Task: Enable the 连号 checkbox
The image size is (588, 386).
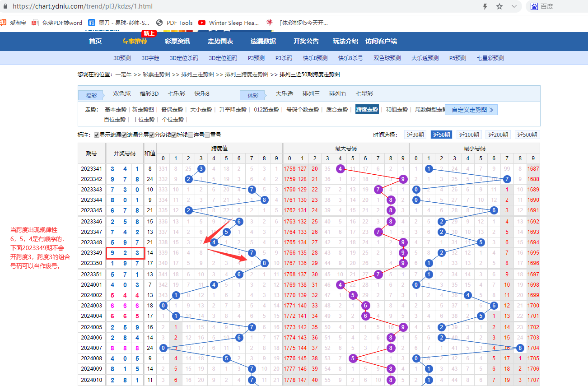Action: click(x=191, y=135)
